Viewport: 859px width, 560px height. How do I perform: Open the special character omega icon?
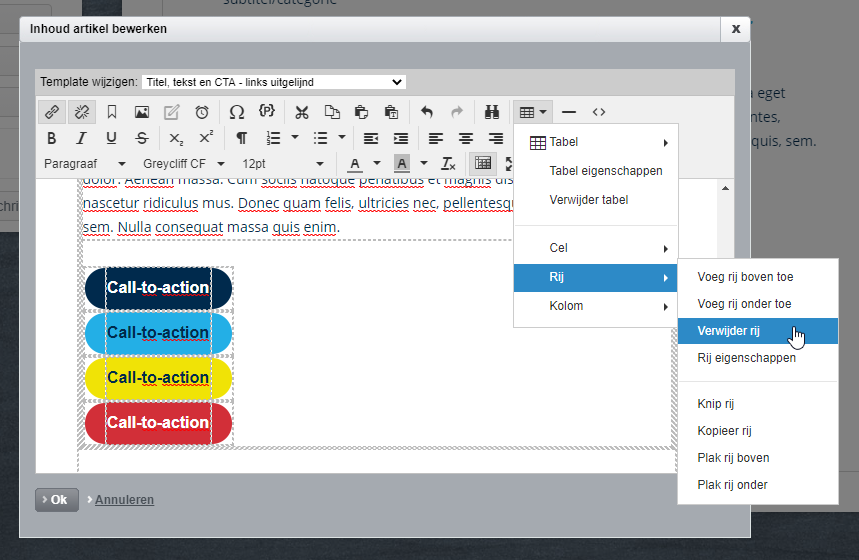[237, 112]
